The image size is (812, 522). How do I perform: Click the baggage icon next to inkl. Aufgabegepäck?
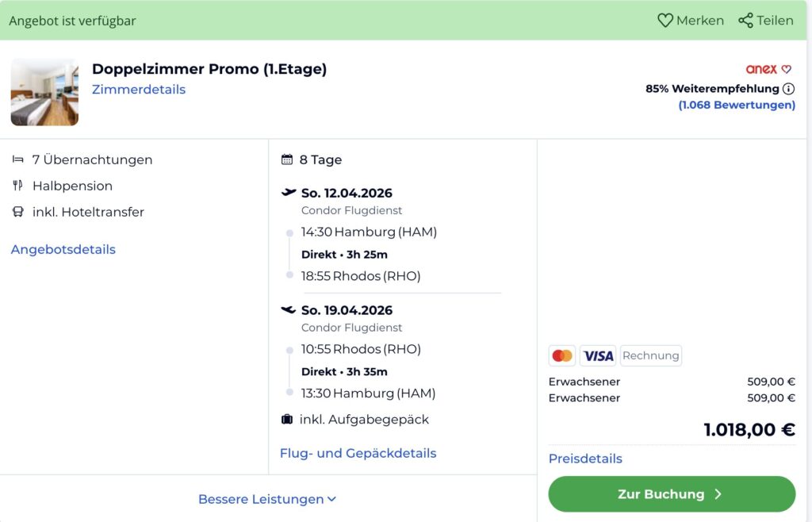pos(288,419)
